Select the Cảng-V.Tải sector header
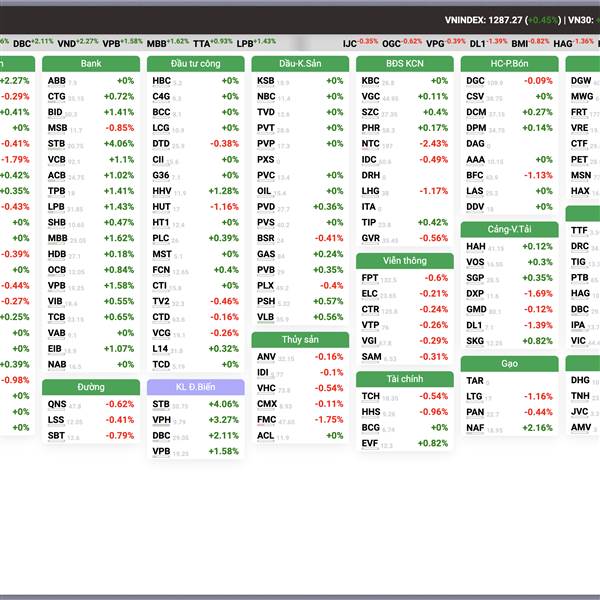This screenshot has height=600, width=600. 509,229
